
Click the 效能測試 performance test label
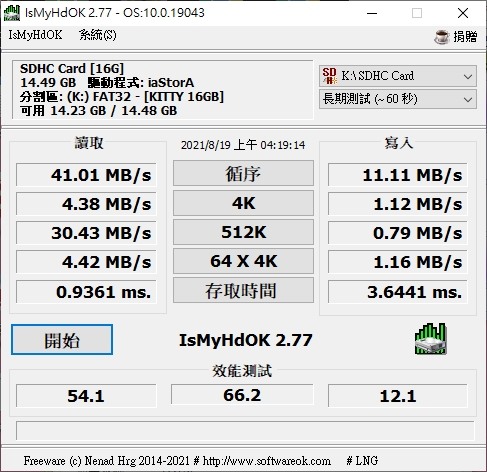[242, 371]
